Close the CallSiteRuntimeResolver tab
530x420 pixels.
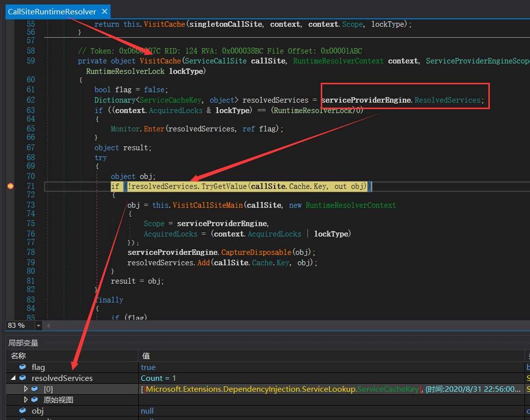tap(104, 11)
